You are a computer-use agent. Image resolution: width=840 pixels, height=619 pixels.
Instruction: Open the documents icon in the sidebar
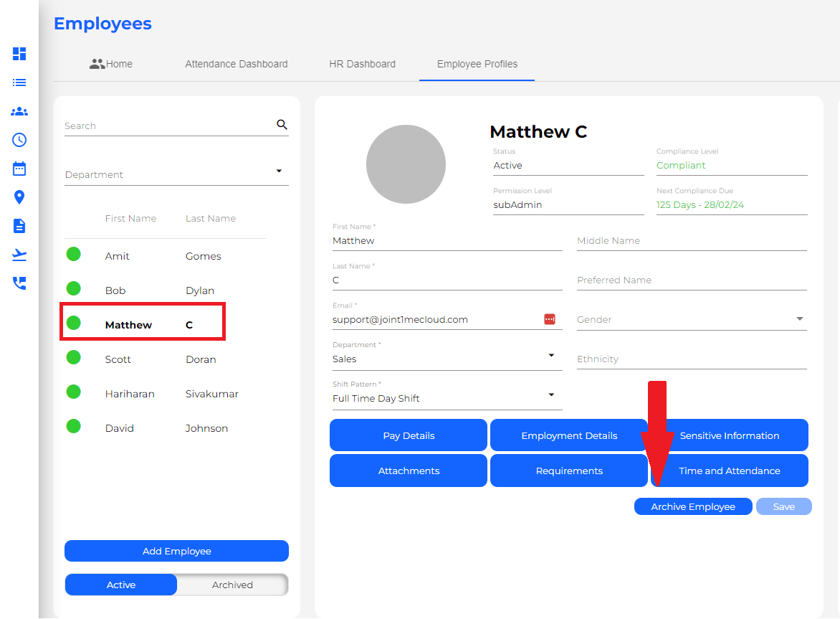click(19, 225)
